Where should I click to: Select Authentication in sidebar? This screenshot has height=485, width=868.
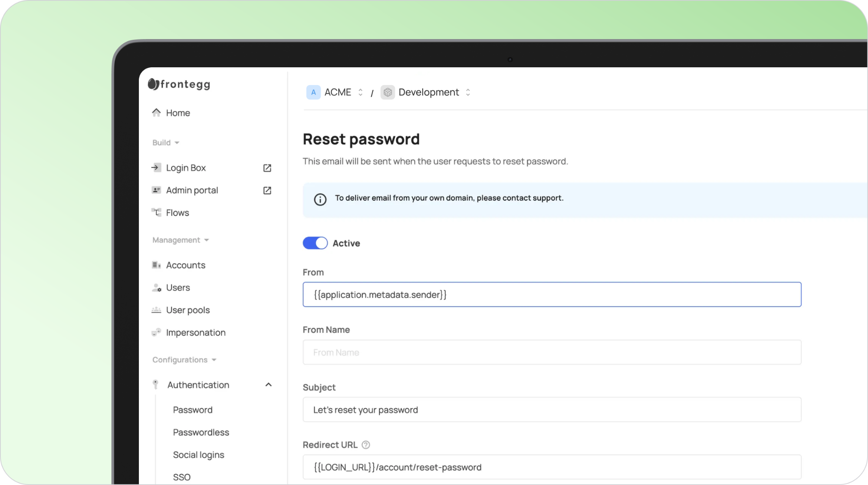pos(198,385)
